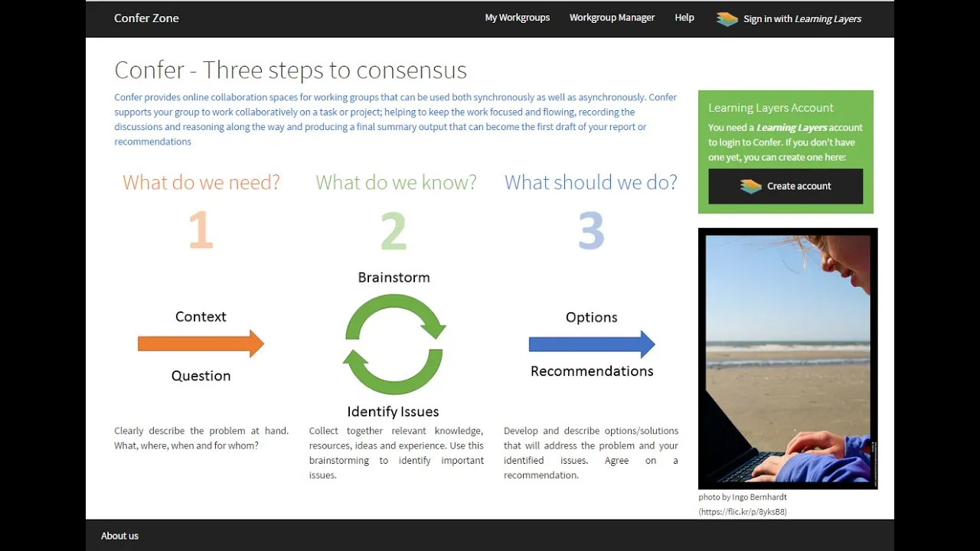This screenshot has width=980, height=551.
Task: Click the large blue number 3
Action: 591,230
